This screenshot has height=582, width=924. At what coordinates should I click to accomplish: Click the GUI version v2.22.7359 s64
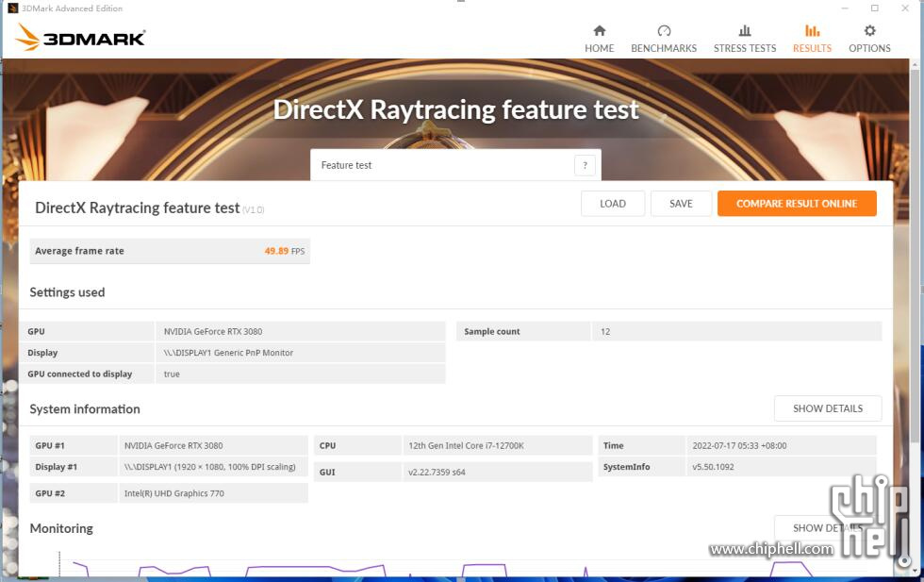pos(437,473)
